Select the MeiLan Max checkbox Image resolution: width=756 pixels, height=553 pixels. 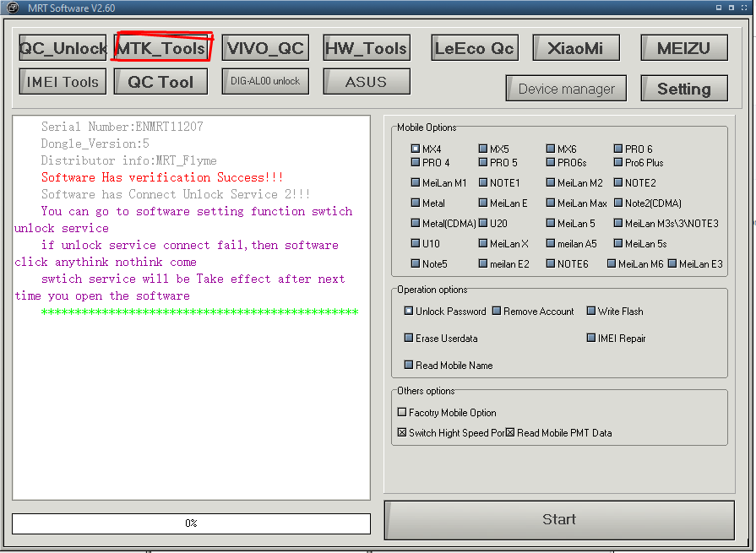[x=550, y=203]
